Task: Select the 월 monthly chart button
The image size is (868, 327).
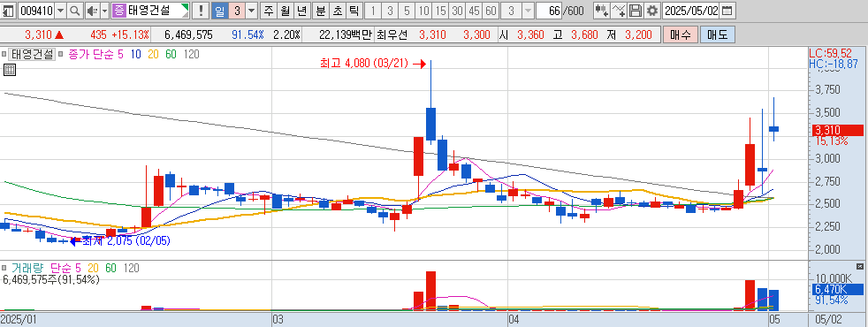Action: coord(286,10)
